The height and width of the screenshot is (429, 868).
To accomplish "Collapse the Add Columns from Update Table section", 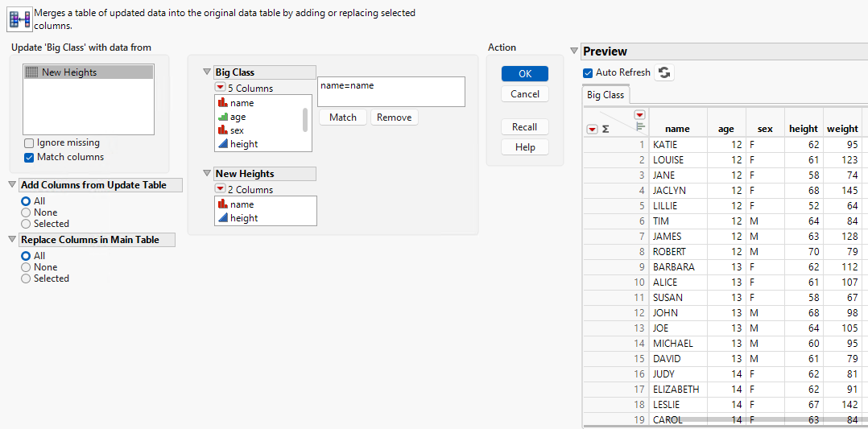I will 13,185.
